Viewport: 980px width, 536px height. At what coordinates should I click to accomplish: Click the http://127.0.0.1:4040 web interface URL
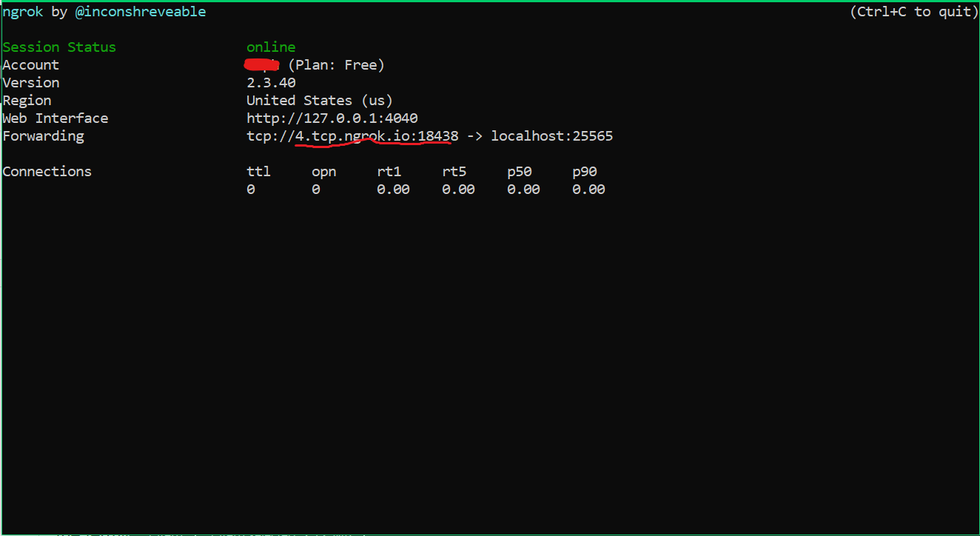pos(332,118)
